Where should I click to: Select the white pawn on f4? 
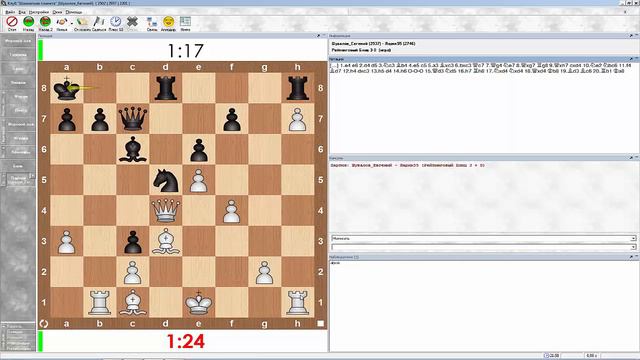pyautogui.click(x=231, y=211)
